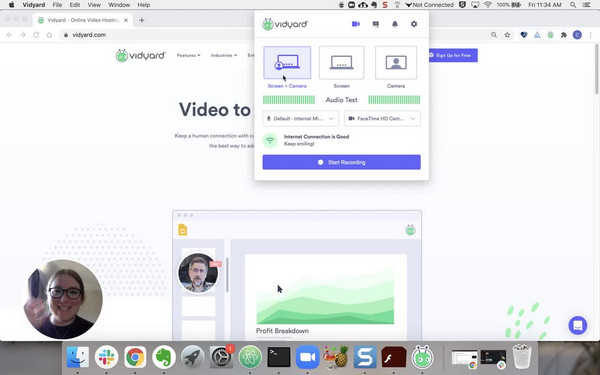Close the Vidyard browser tab
Screen dimensions: 600x375
(x=126, y=20)
